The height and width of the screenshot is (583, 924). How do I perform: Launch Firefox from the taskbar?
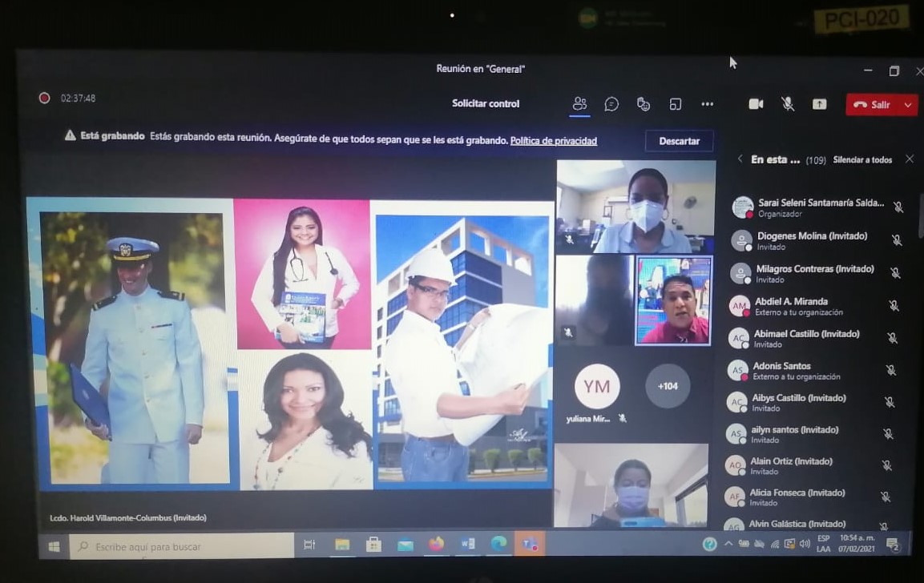tap(437, 544)
